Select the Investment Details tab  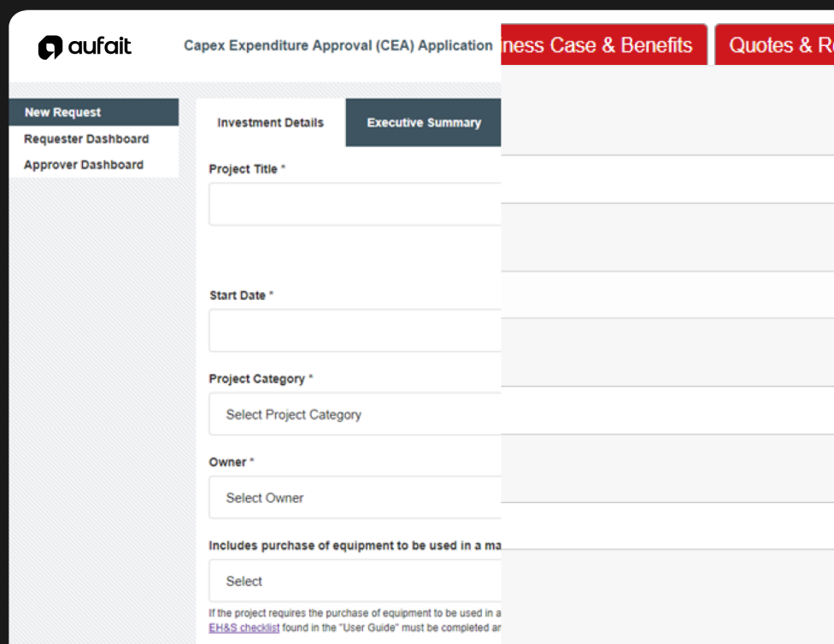tap(270, 122)
